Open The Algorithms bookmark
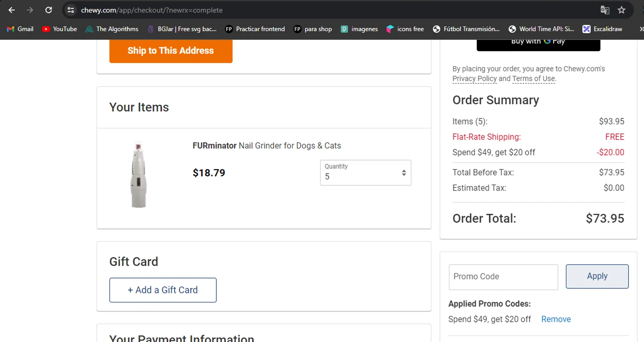The height and width of the screenshot is (342, 644). pos(112,29)
